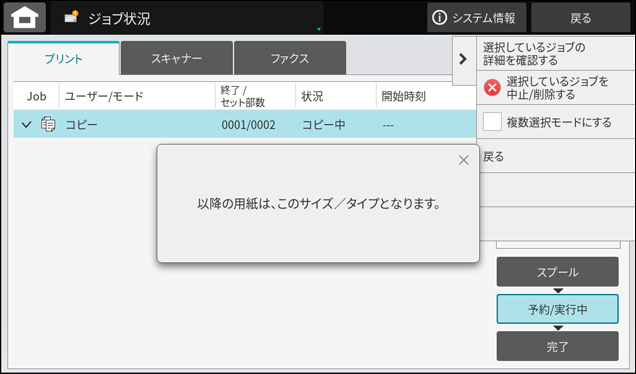Switch to the ファクス tab
The height and width of the screenshot is (374, 636).
pos(290,58)
